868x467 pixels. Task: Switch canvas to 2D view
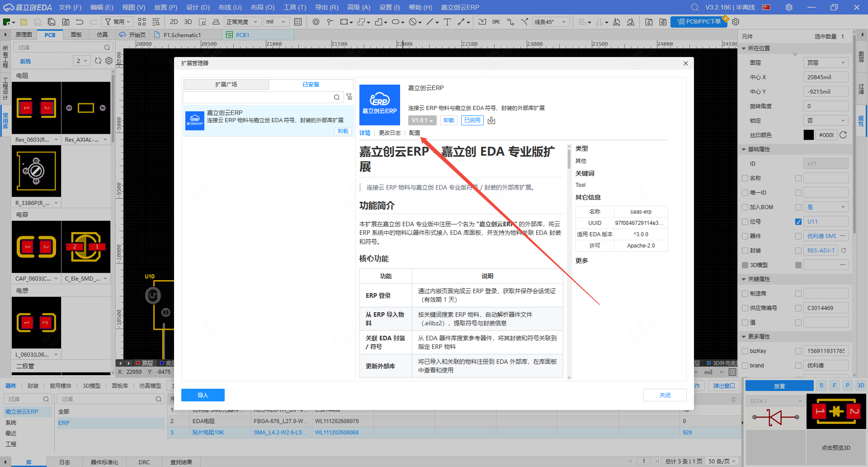click(x=174, y=22)
